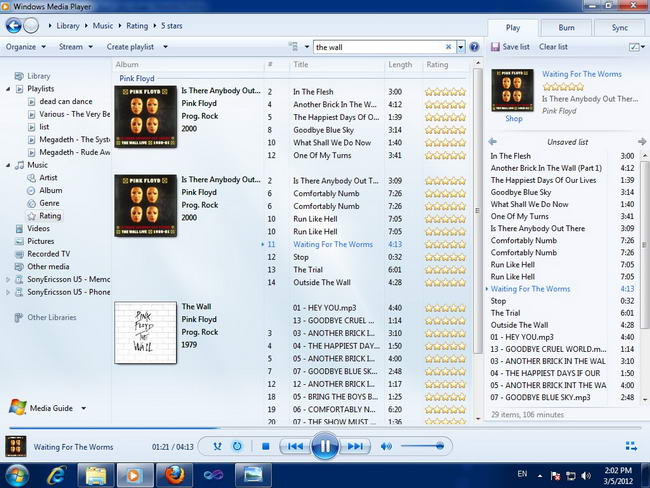The image size is (650, 488).
Task: Expand SonyEricsson U5 - Memory device
Action: click(x=8, y=279)
